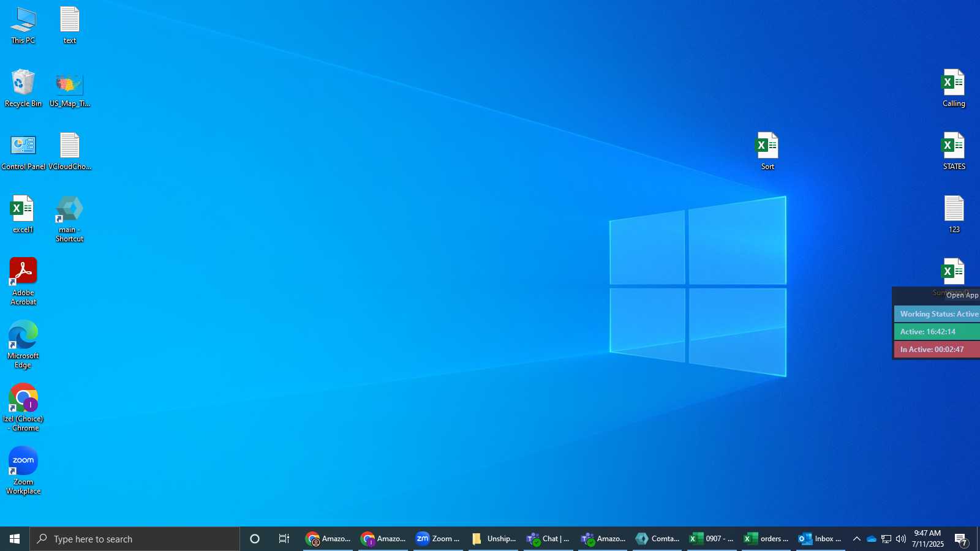Open the clock showing 9:47 AM
The height and width of the screenshot is (551, 980).
[x=927, y=539]
